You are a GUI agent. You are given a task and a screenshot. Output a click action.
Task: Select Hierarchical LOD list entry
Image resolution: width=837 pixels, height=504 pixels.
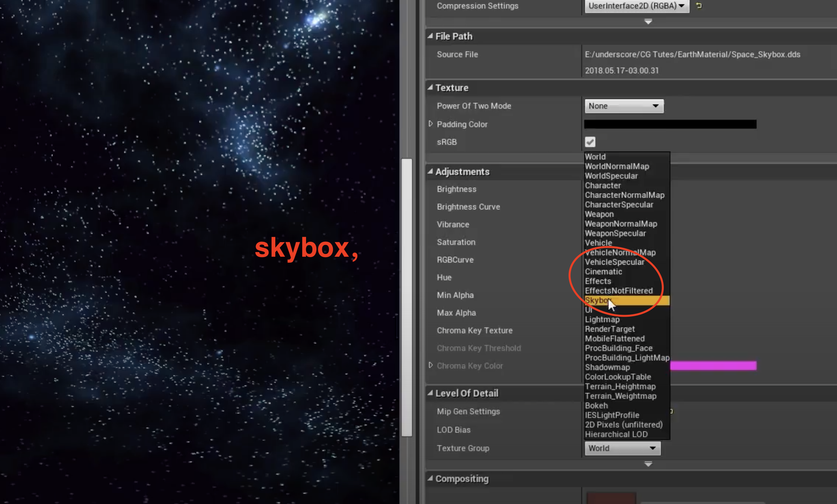pos(616,434)
